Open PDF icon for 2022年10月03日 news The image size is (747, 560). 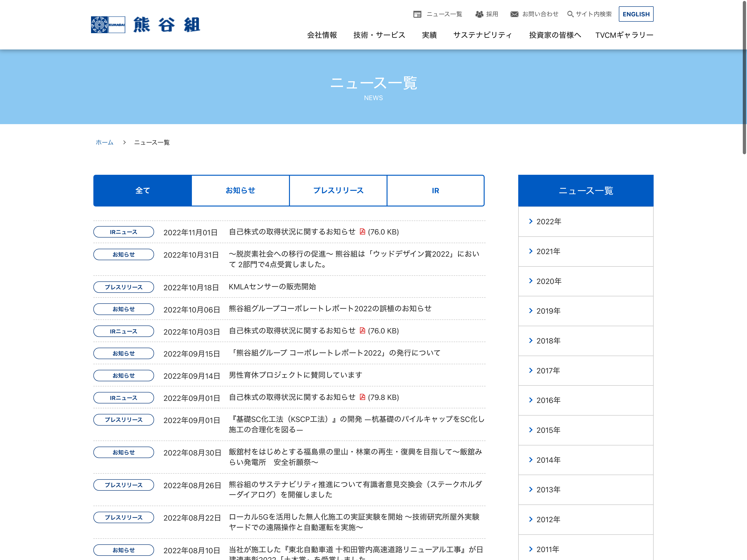[x=362, y=330]
